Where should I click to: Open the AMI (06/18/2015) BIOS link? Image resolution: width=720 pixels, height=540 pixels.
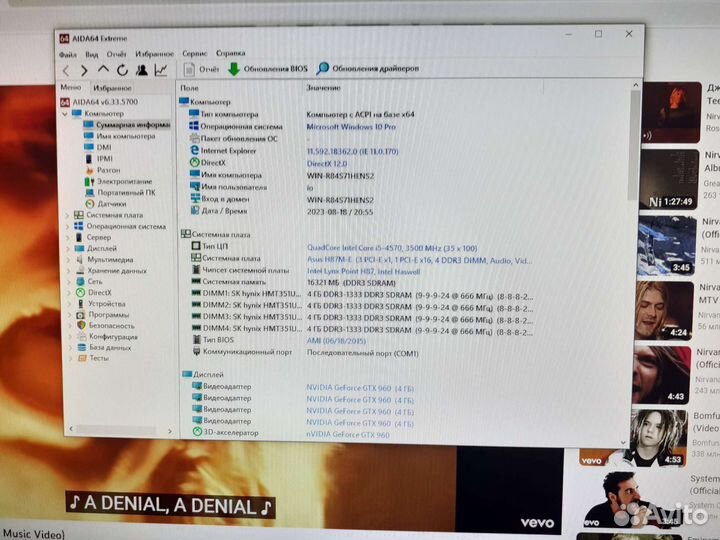337,341
